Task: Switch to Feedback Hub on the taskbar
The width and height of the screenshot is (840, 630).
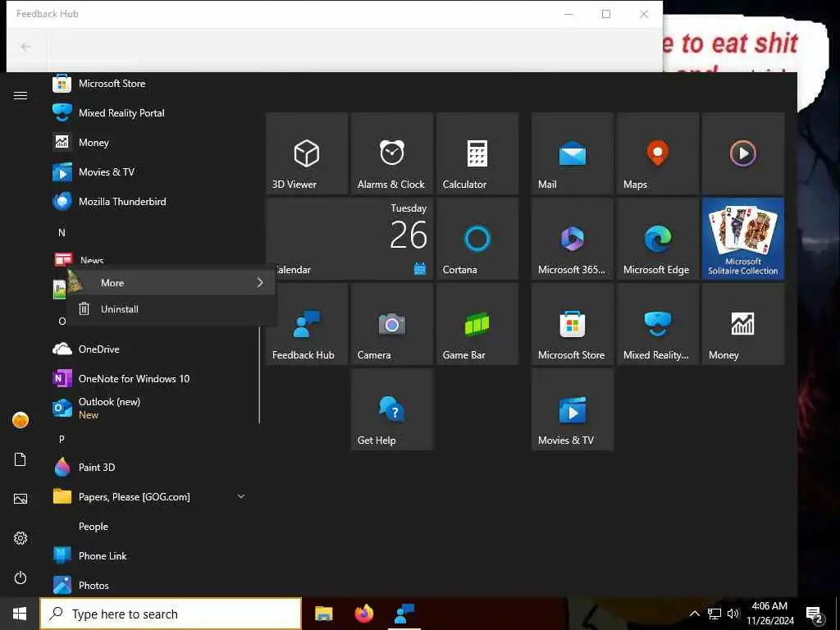Action: [404, 614]
